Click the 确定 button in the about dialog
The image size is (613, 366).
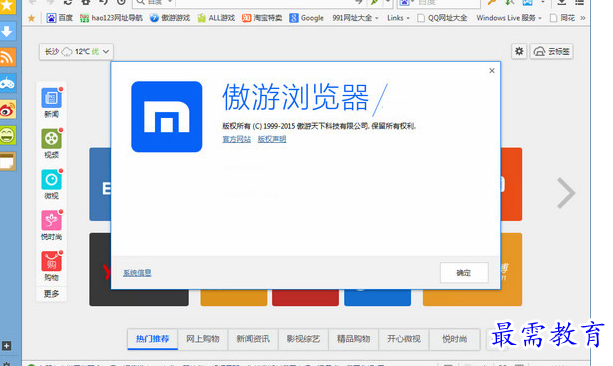click(464, 273)
